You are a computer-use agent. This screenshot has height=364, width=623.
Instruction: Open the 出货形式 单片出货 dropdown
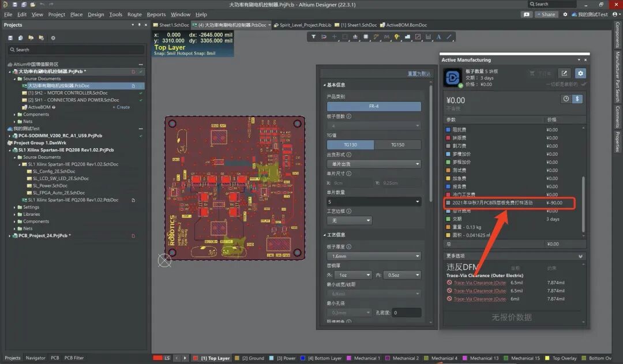click(x=374, y=164)
